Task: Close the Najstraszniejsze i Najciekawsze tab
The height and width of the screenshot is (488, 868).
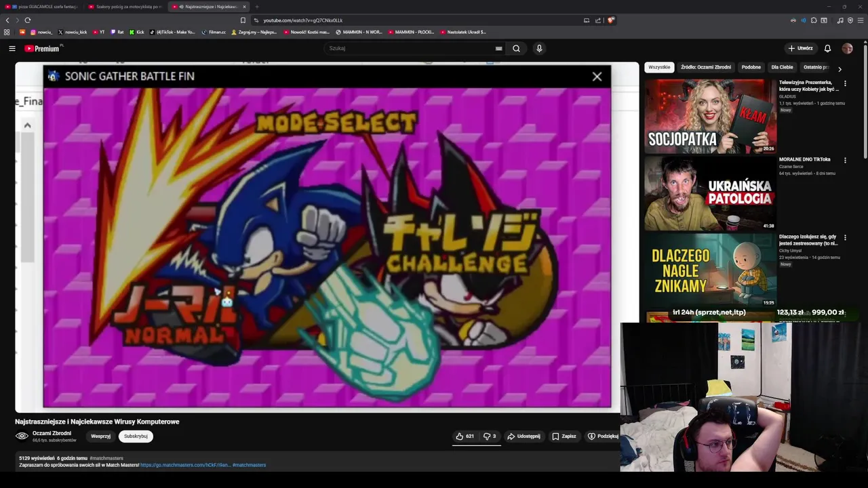Action: [x=244, y=7]
